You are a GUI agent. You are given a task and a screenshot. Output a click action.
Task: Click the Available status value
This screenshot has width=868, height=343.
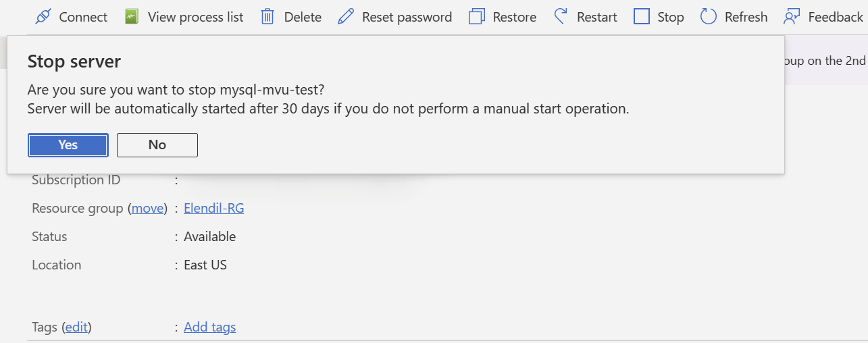(x=210, y=237)
